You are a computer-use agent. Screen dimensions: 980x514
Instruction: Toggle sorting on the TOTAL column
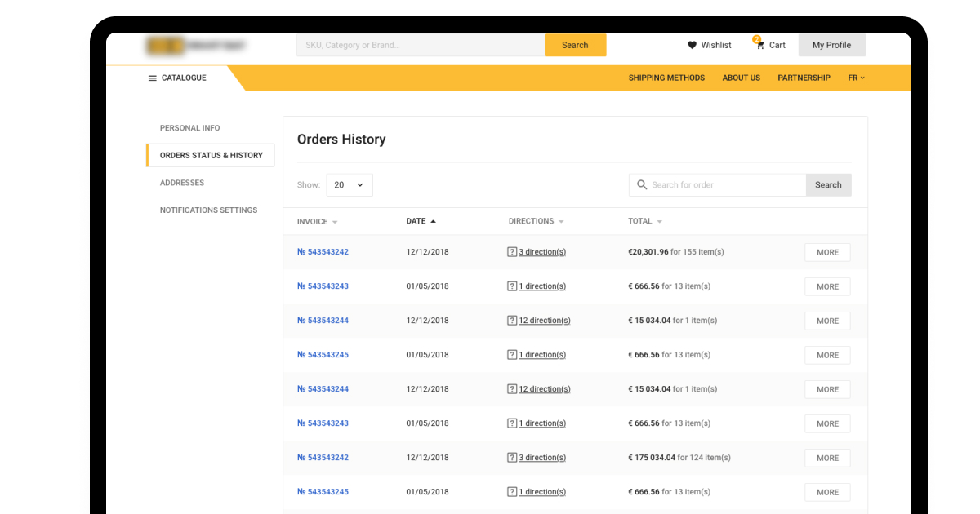click(658, 221)
